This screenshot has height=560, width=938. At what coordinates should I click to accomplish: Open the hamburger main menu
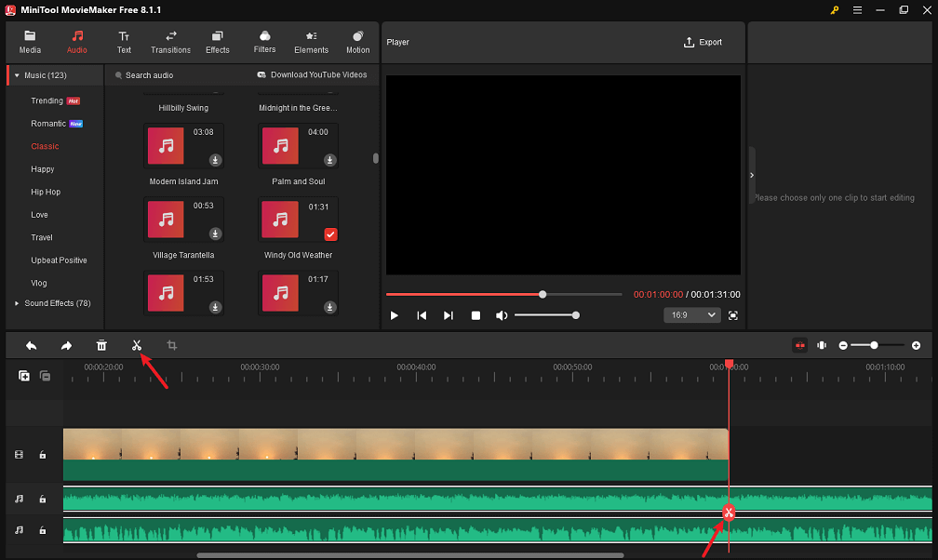[x=857, y=10]
